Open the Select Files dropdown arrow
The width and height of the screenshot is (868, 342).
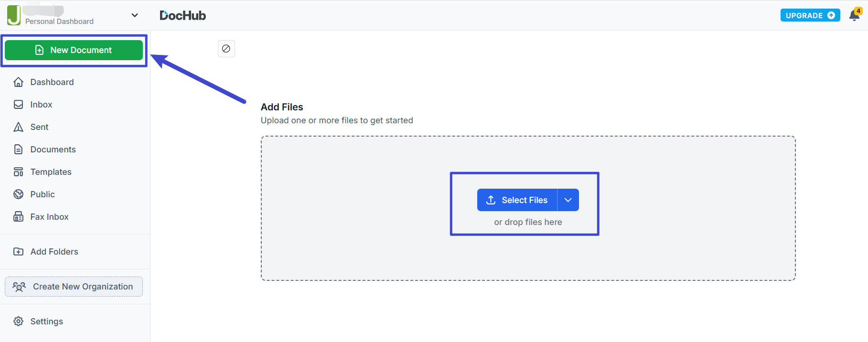(x=568, y=200)
